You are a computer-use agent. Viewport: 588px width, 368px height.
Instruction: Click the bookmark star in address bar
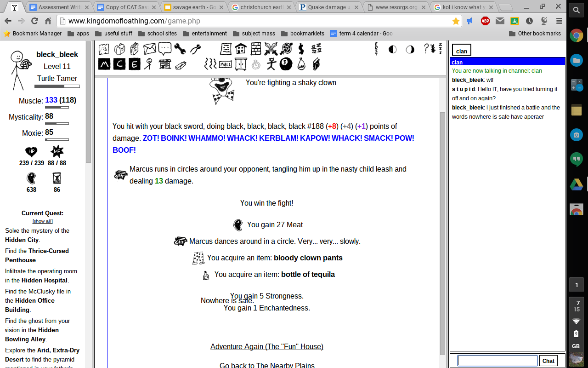[456, 21]
